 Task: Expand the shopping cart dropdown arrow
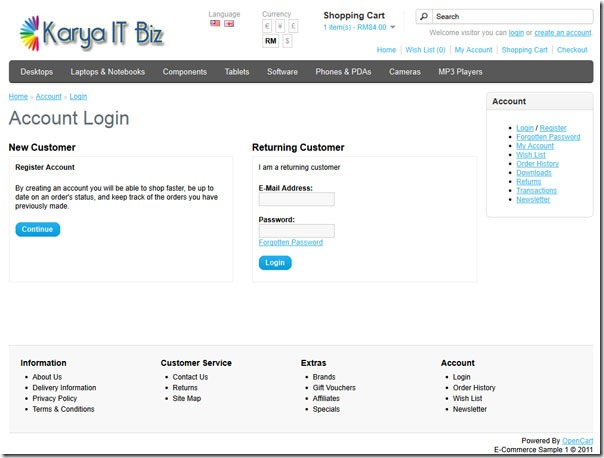pos(393,27)
